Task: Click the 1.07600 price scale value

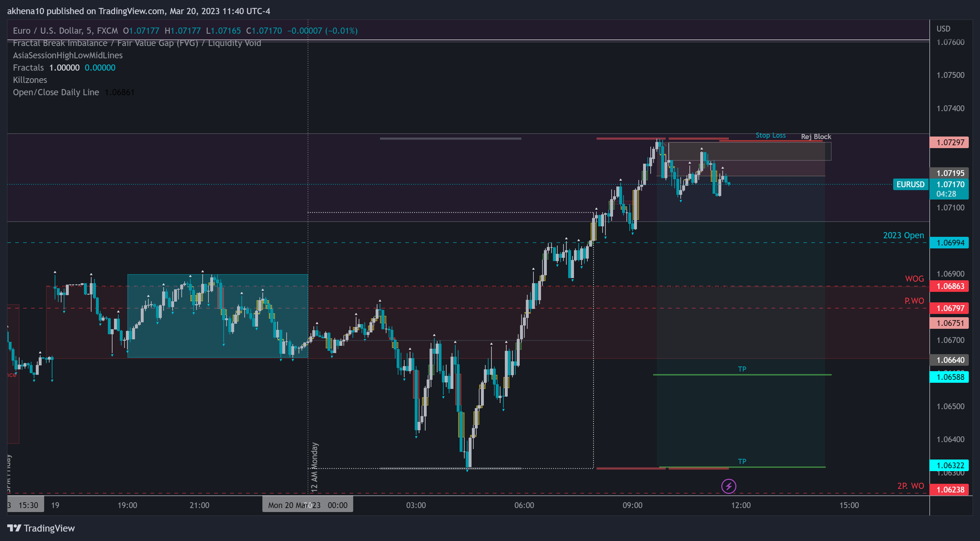Action: 950,42
